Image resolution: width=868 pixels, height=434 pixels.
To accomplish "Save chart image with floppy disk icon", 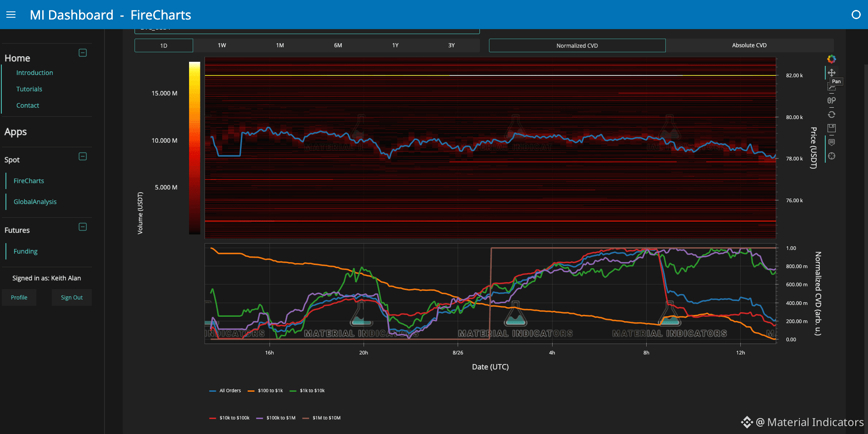I will 832,128.
